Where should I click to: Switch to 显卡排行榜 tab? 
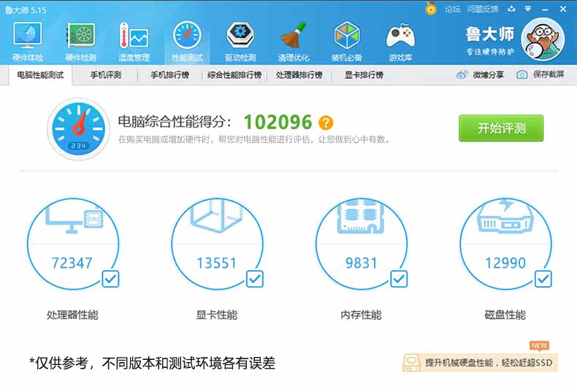364,75
